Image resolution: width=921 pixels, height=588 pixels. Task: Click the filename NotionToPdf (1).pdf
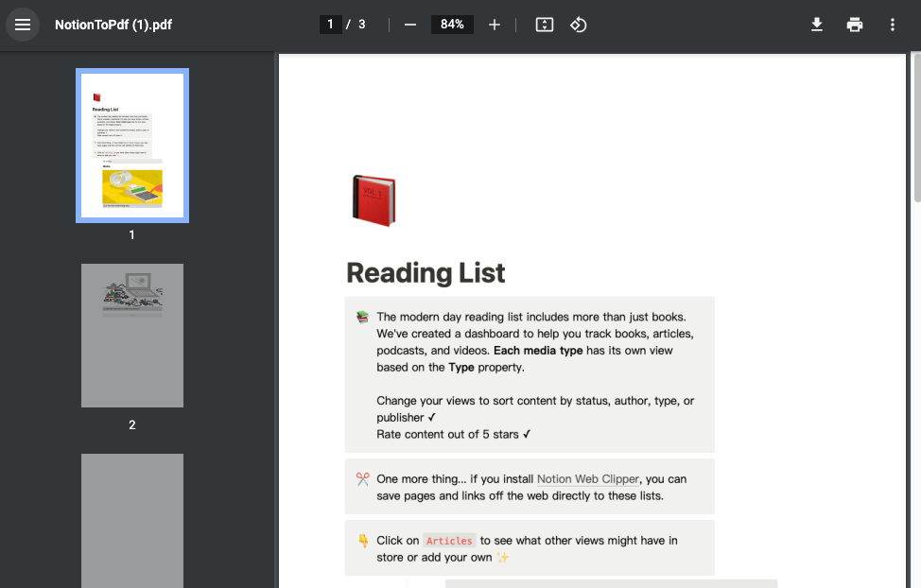pyautogui.click(x=113, y=25)
